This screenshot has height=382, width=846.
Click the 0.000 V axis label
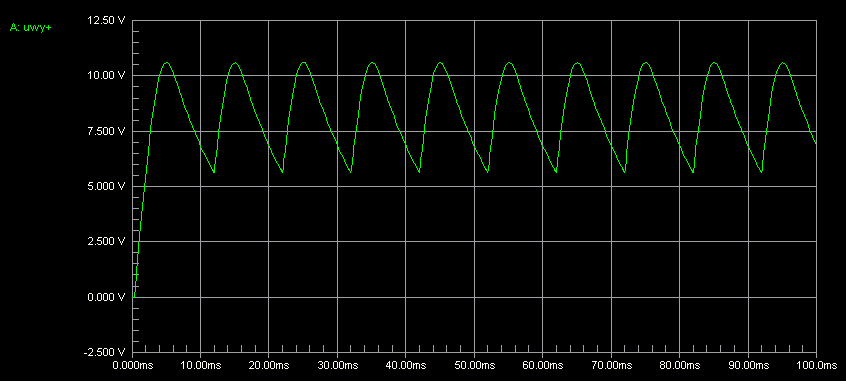click(106, 297)
